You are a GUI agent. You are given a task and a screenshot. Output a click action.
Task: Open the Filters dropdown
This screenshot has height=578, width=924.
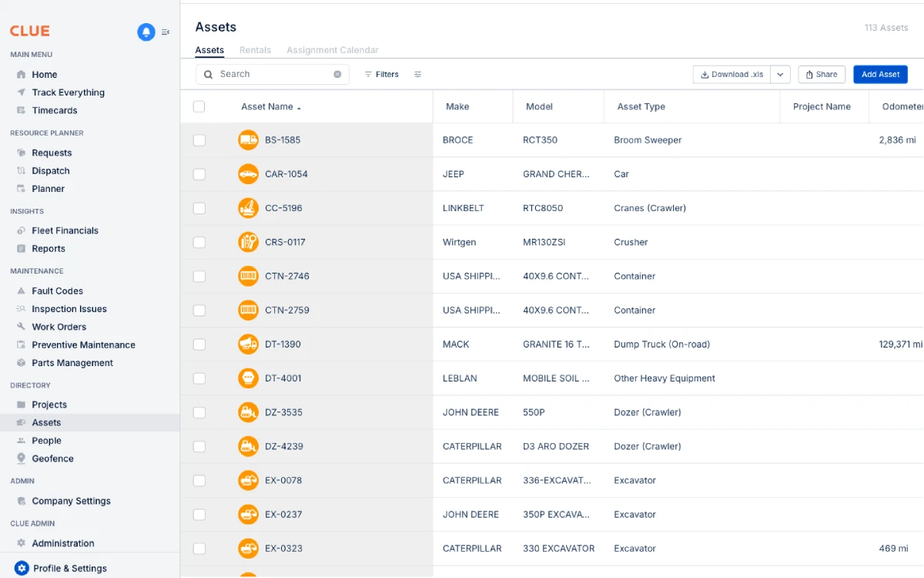[x=383, y=74]
